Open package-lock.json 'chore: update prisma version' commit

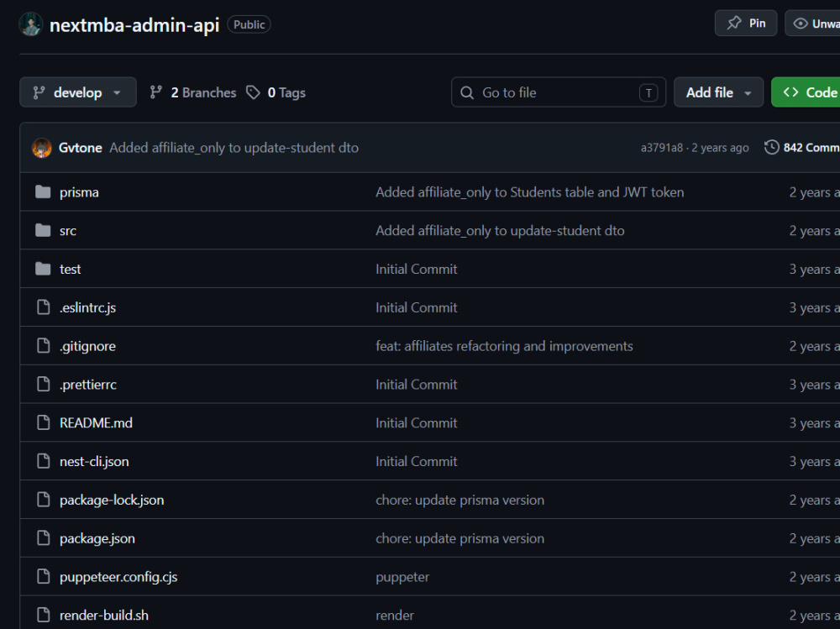click(x=459, y=500)
